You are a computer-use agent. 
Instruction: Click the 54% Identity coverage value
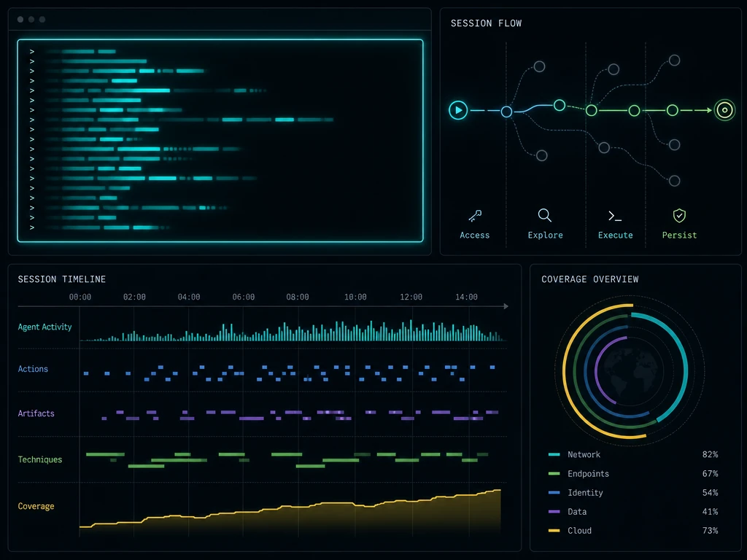tap(710, 493)
